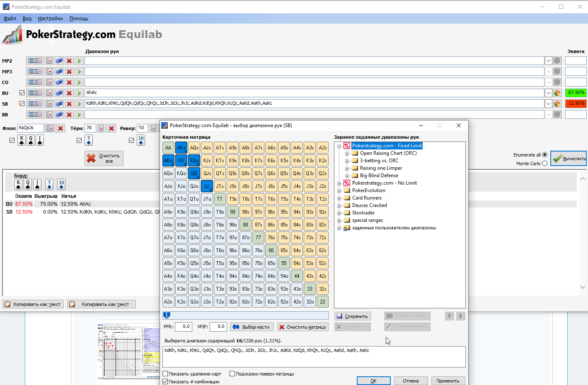Open SB range history dropdown
Image resolution: width=588 pixels, height=385 pixels.
click(x=549, y=104)
